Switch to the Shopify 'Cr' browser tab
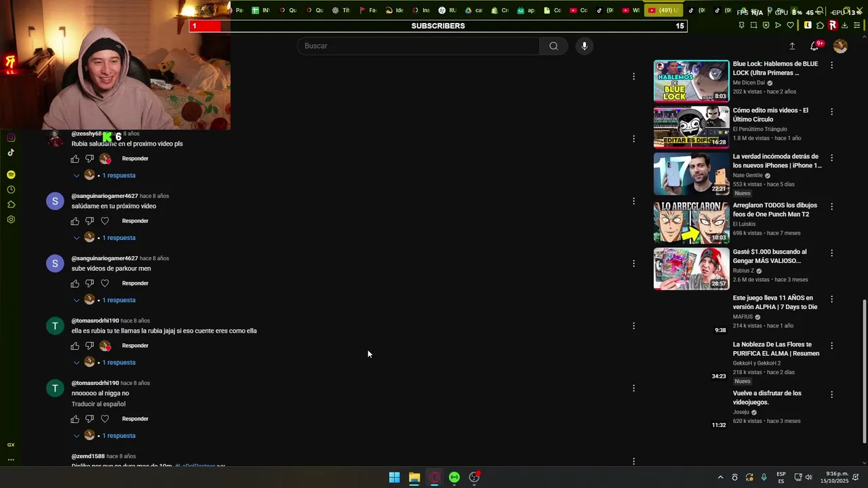The height and width of the screenshot is (488, 868). tap(499, 10)
